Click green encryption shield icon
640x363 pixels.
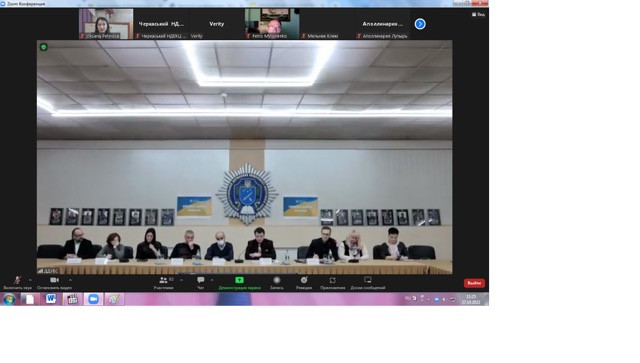(x=44, y=47)
